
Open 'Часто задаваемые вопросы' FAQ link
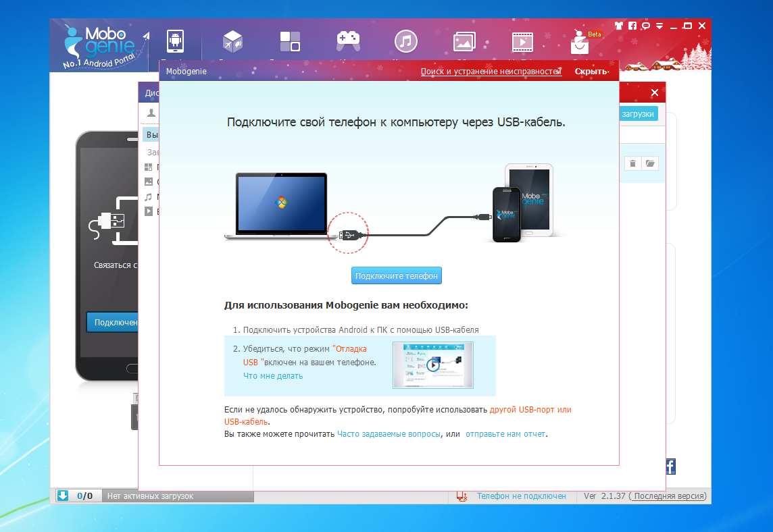pos(389,434)
